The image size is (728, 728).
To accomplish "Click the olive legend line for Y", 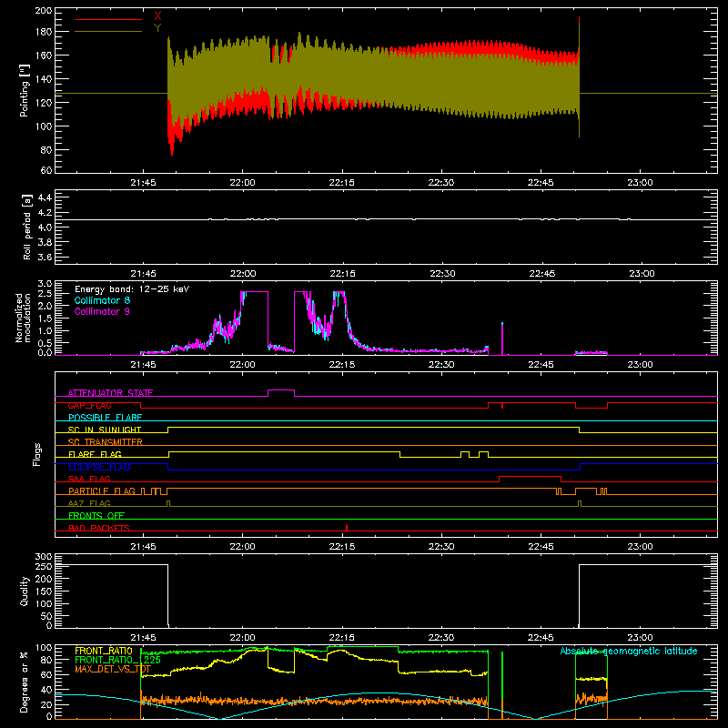I will (108, 32).
